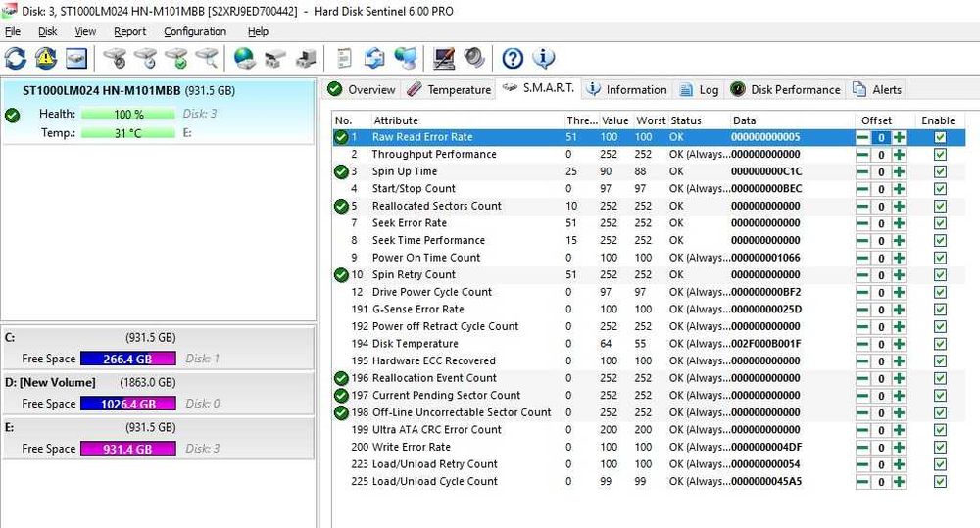Decrease offset for Load/Unload Retry Count row
The height and width of the screenshot is (528, 980).
click(862, 464)
